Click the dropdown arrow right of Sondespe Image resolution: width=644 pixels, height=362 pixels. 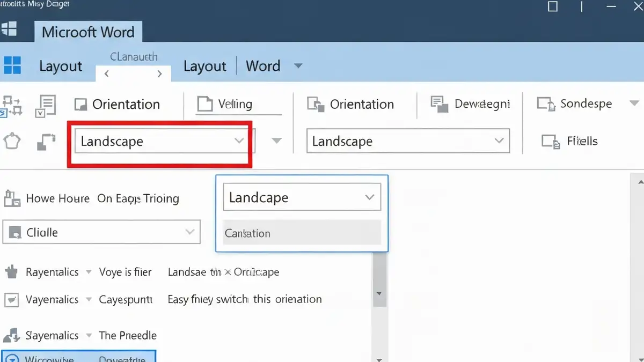click(634, 104)
